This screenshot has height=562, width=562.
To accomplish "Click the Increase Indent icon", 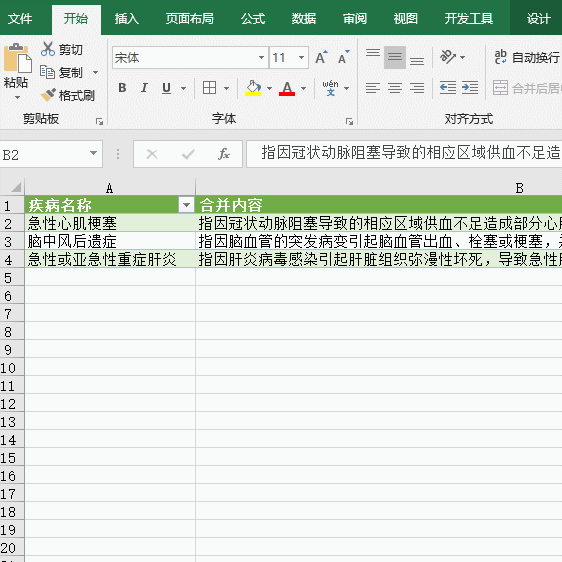I will 470,88.
